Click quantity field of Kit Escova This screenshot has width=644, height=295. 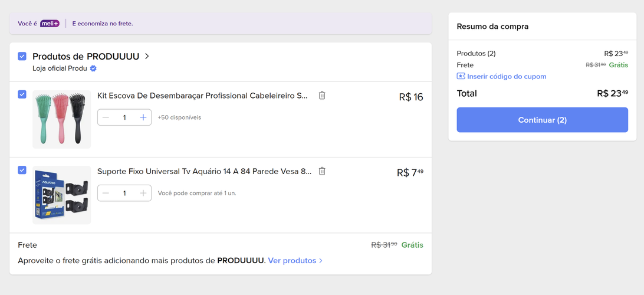pos(124,117)
